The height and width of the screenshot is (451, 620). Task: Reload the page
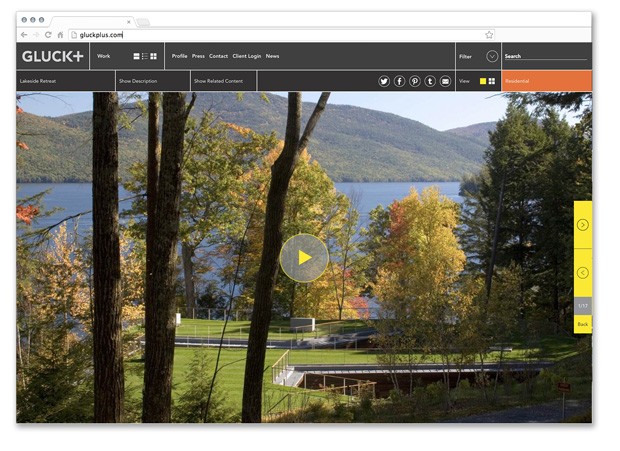pos(48,35)
